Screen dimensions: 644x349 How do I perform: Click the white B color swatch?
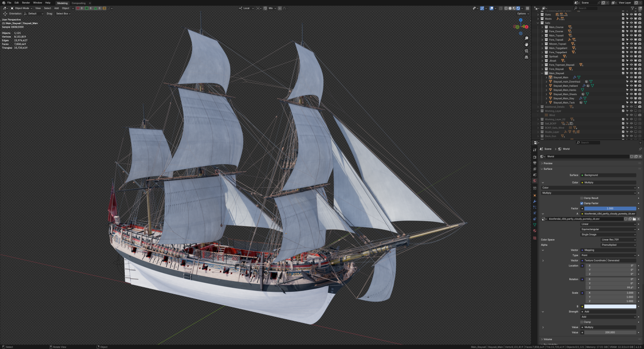(610, 307)
